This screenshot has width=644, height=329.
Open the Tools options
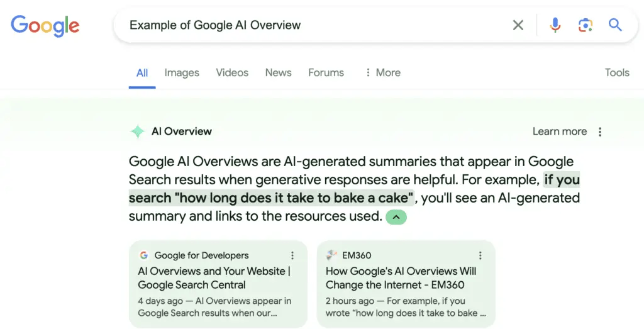coord(616,72)
